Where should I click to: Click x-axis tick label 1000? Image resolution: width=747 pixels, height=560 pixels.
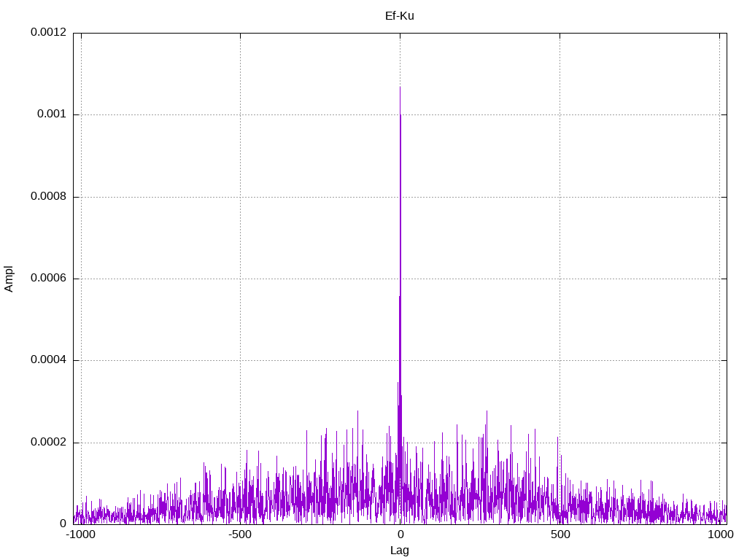point(720,534)
